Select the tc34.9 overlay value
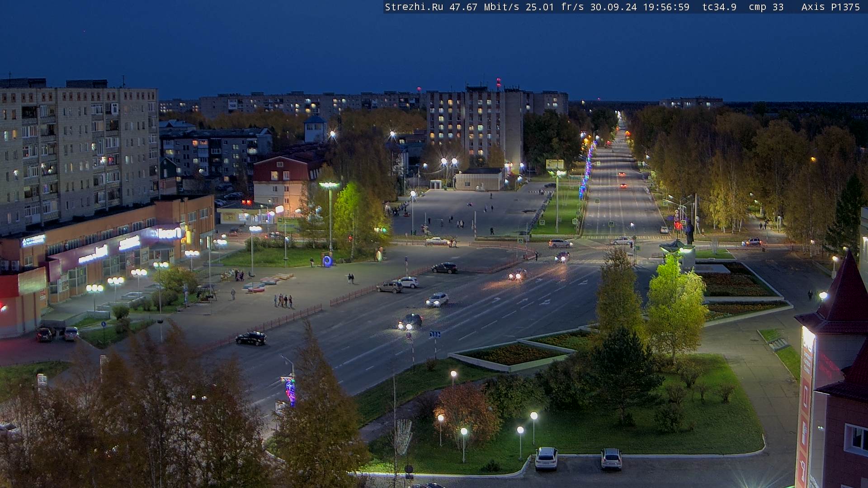 tap(719, 7)
